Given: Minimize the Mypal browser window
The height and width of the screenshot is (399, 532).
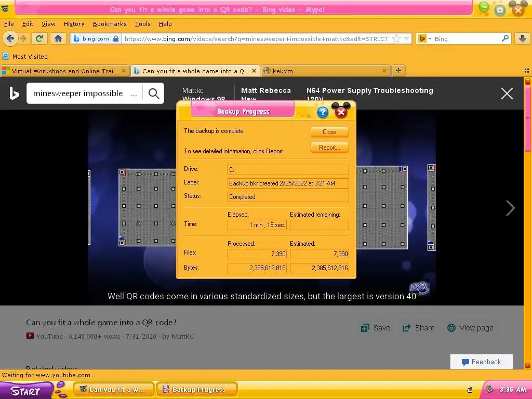Looking at the screenshot, I should (x=484, y=8).
